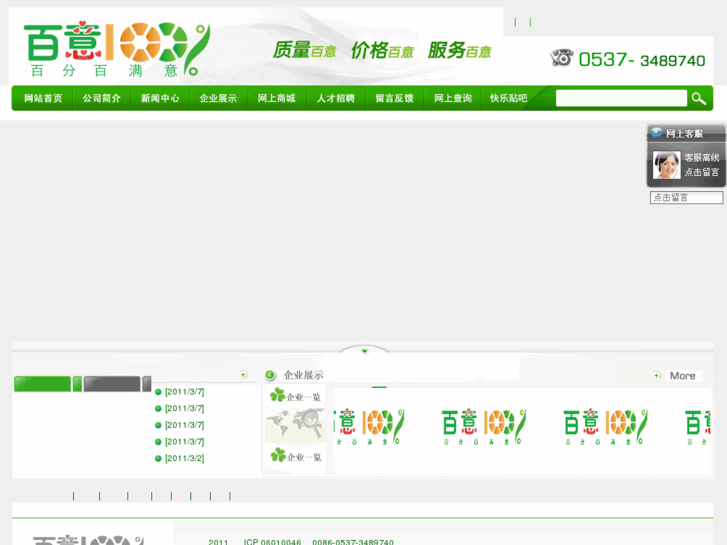727x545 pixels.
Task: Click the telephone icon beside 0537 number
Action: [562, 58]
